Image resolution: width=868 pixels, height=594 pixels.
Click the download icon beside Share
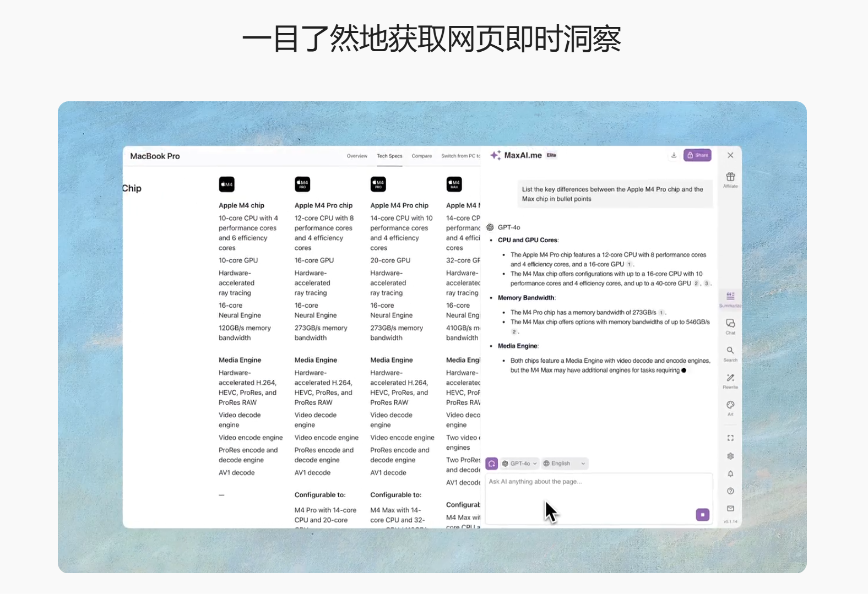[674, 155]
